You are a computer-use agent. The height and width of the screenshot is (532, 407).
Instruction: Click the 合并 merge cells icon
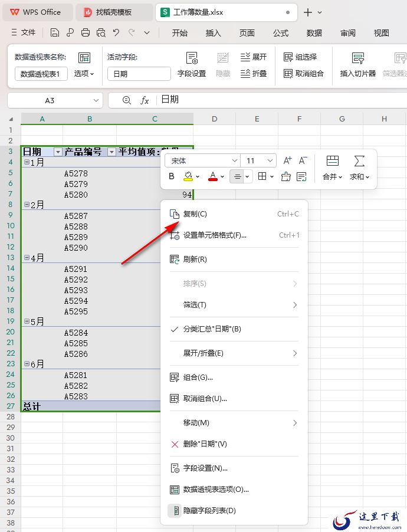(332, 160)
